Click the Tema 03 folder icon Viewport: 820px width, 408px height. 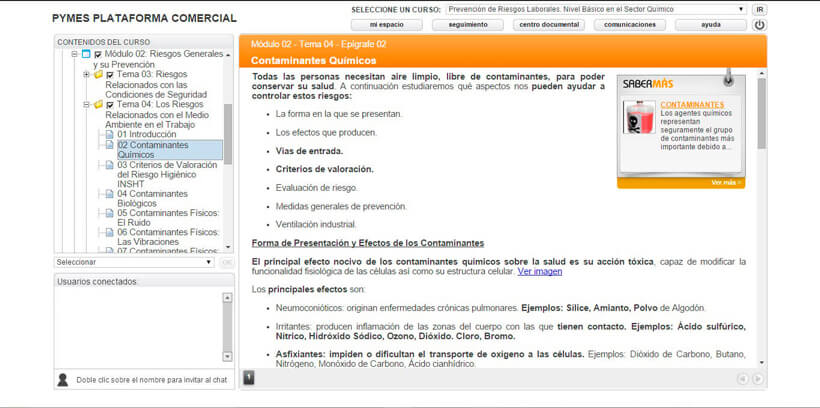98,75
